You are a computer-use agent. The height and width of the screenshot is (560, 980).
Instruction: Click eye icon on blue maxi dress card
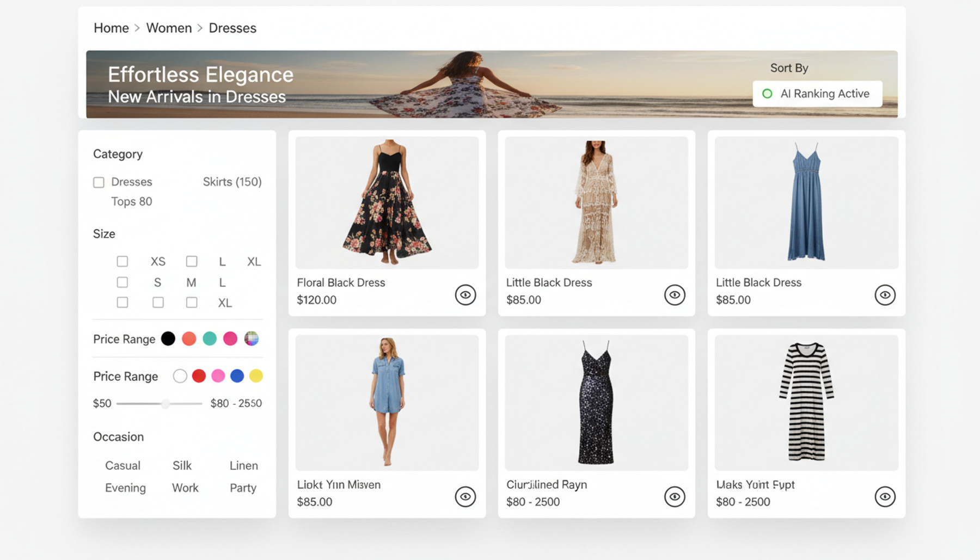pyautogui.click(x=885, y=295)
